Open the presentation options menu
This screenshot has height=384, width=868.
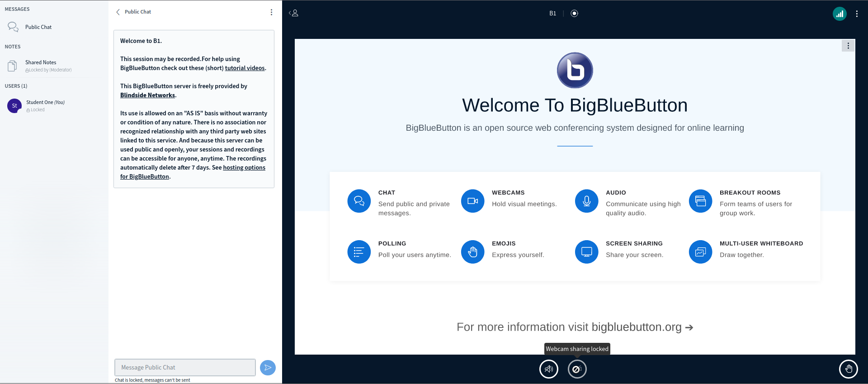(848, 46)
